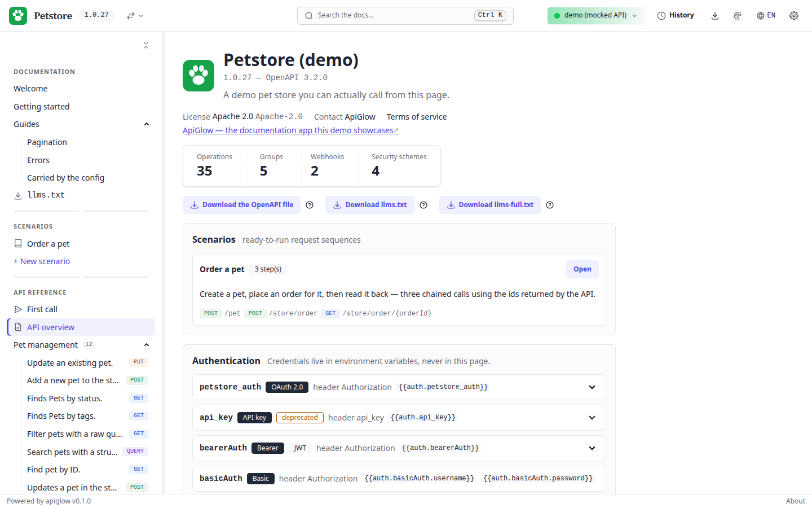Click the Webhooks 2 stat
The image size is (812, 508).
pyautogui.click(x=327, y=165)
